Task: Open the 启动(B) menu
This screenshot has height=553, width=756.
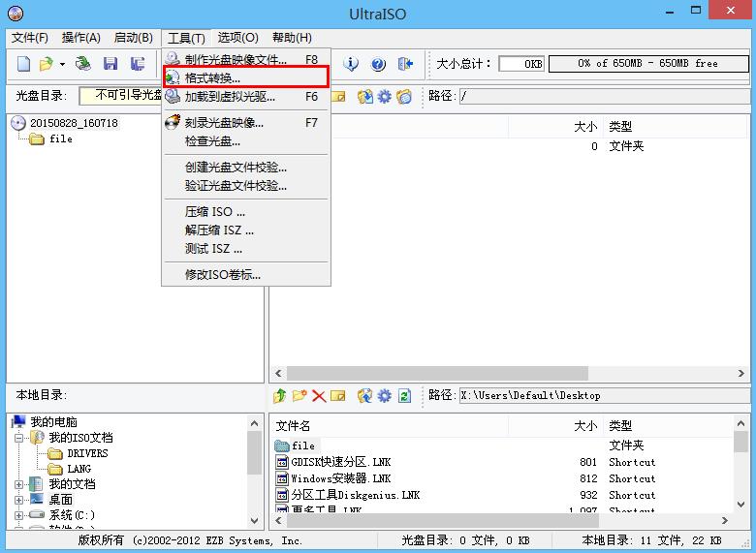Action: pyautogui.click(x=134, y=38)
